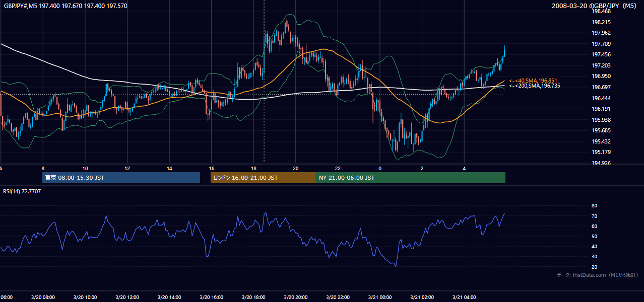Screen dimensions: 644x302
Task: Click hour label 16 under price chart
Action: point(212,168)
